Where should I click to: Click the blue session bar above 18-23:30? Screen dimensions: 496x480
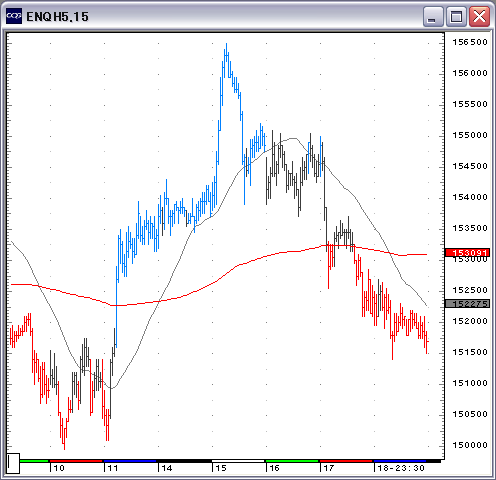400,461
